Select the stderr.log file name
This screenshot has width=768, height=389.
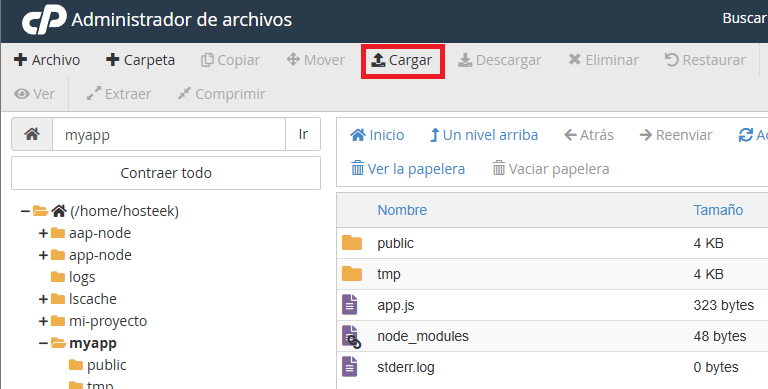[406, 367]
